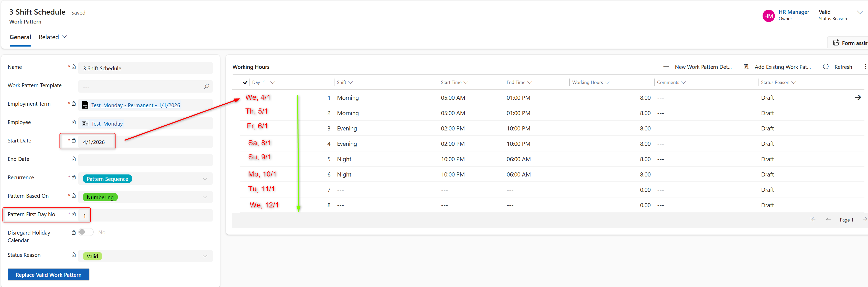The image size is (868, 287).
Task: Open the Test, Monday employee link
Action: (107, 124)
